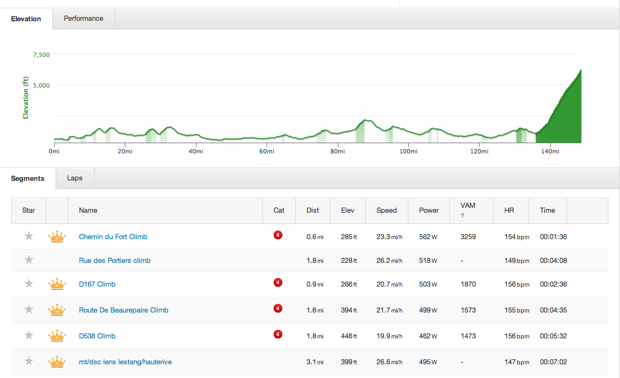Open Rue des Portiers climb segment link
The height and width of the screenshot is (378, 620).
click(114, 261)
